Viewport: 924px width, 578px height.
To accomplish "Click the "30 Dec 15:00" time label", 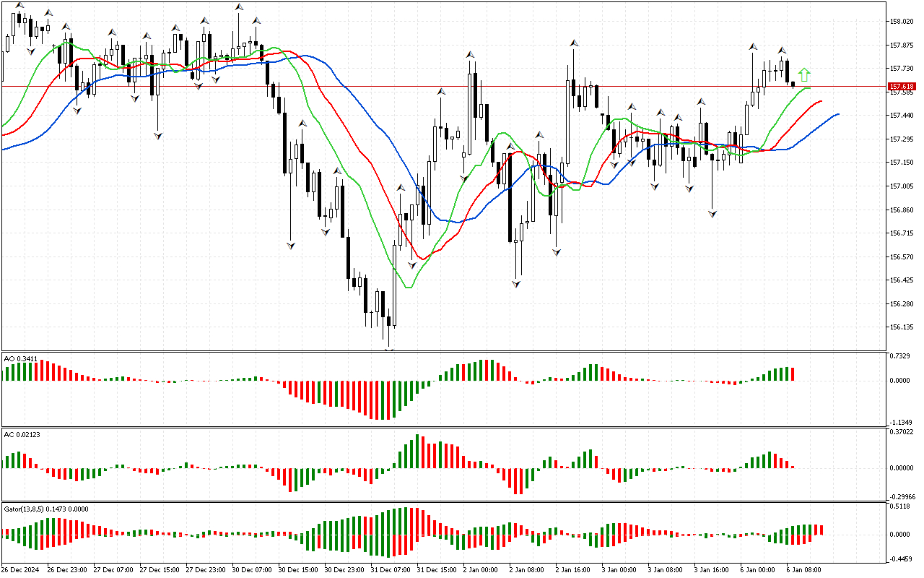I will 298,570.
